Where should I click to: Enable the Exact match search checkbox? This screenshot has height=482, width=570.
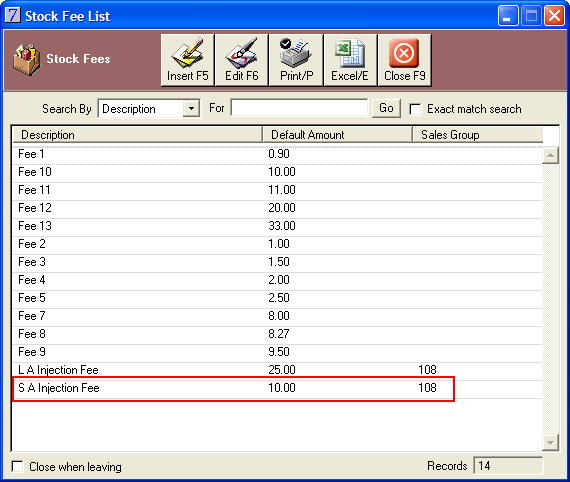(415, 109)
